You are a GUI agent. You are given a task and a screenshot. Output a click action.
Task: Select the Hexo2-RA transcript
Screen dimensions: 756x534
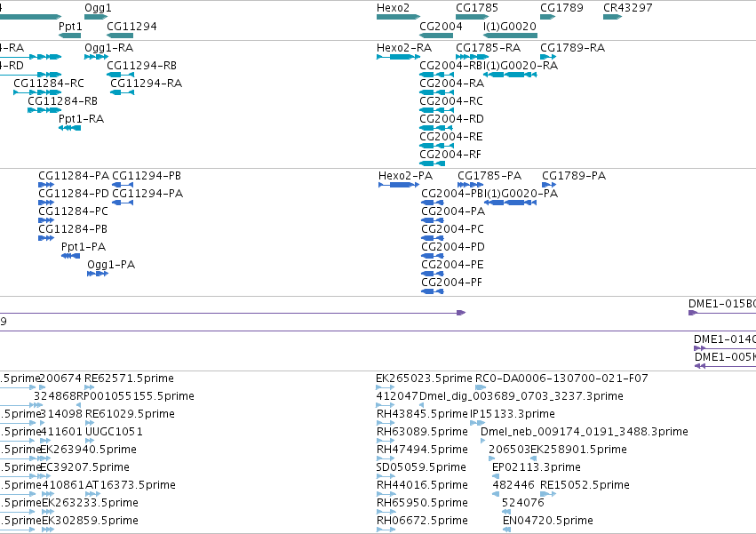(398, 57)
